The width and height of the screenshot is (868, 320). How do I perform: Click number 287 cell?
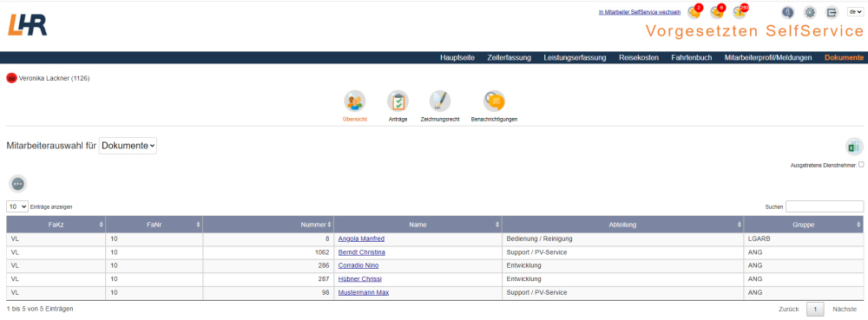268,278
